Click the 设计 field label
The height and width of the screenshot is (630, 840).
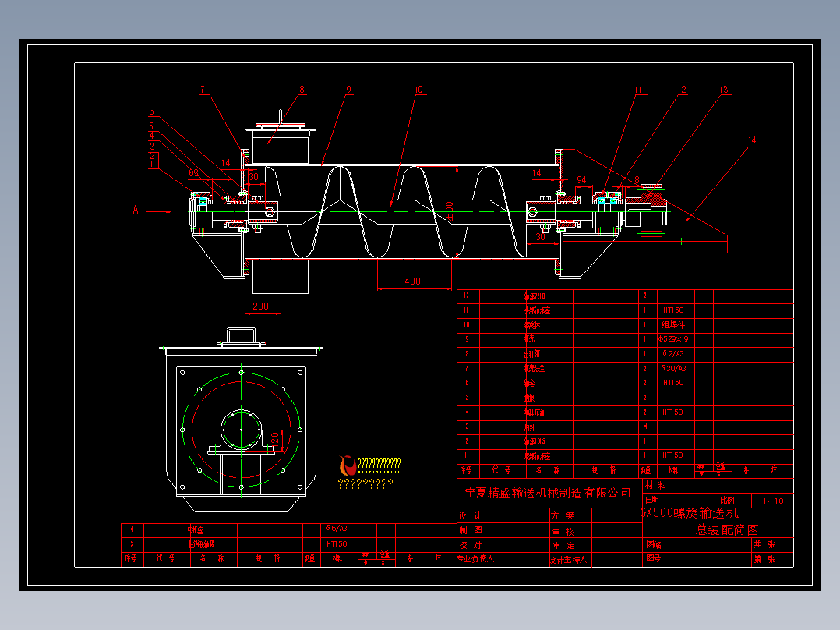tap(471, 516)
